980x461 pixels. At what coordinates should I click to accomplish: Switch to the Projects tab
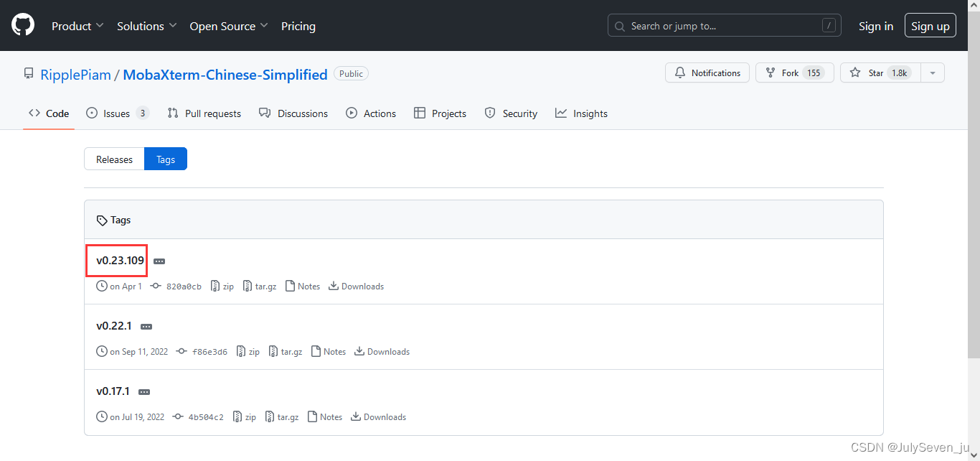click(x=440, y=113)
